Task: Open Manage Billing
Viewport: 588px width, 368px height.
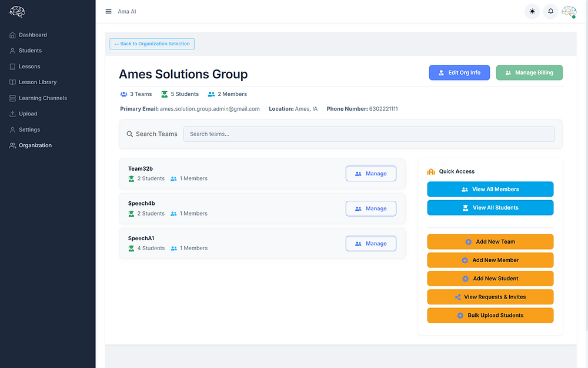Action: [529, 72]
